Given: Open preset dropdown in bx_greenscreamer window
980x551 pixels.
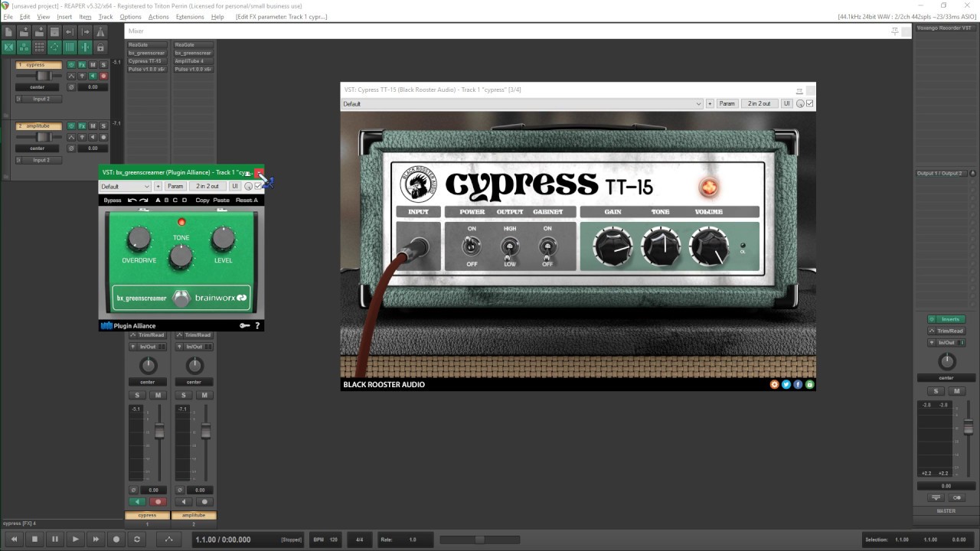Looking at the screenshot, I should (126, 186).
